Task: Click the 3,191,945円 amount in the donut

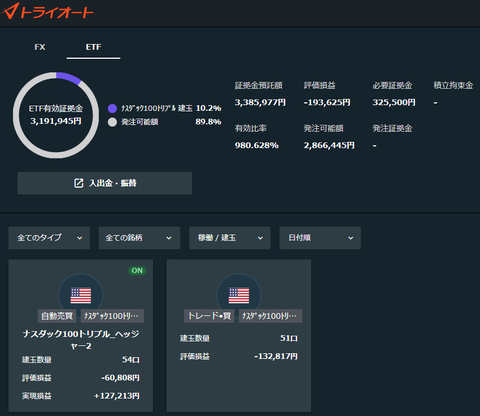Action: point(56,121)
